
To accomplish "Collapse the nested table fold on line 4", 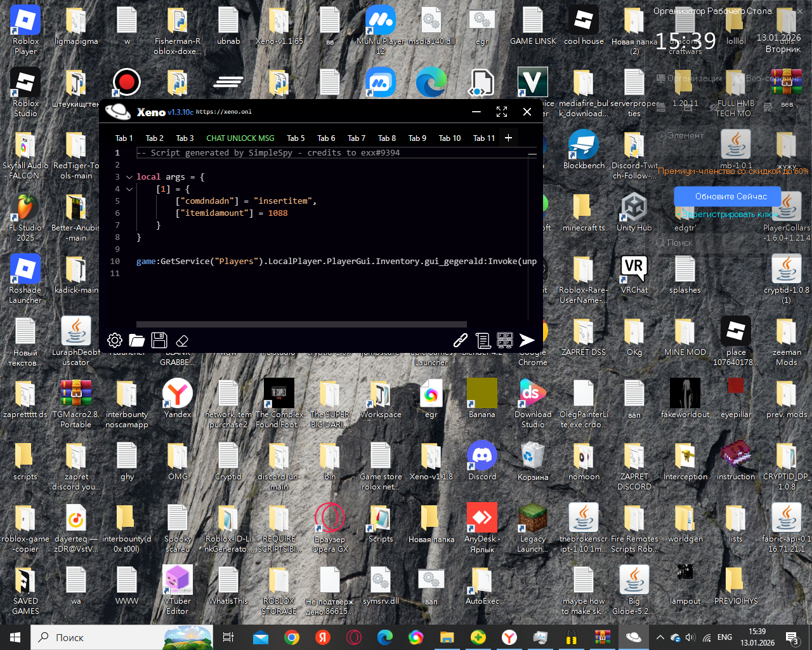I will (x=129, y=189).
